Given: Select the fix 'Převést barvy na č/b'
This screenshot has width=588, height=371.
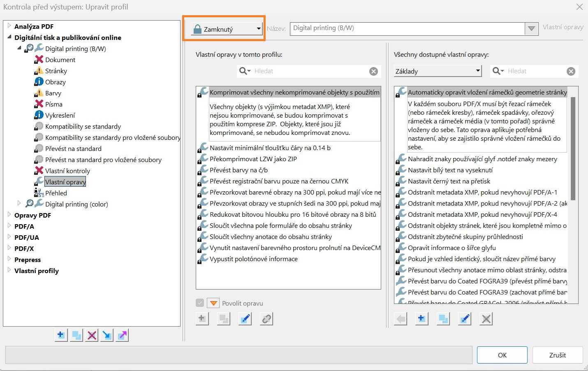Looking at the screenshot, I should [238, 170].
